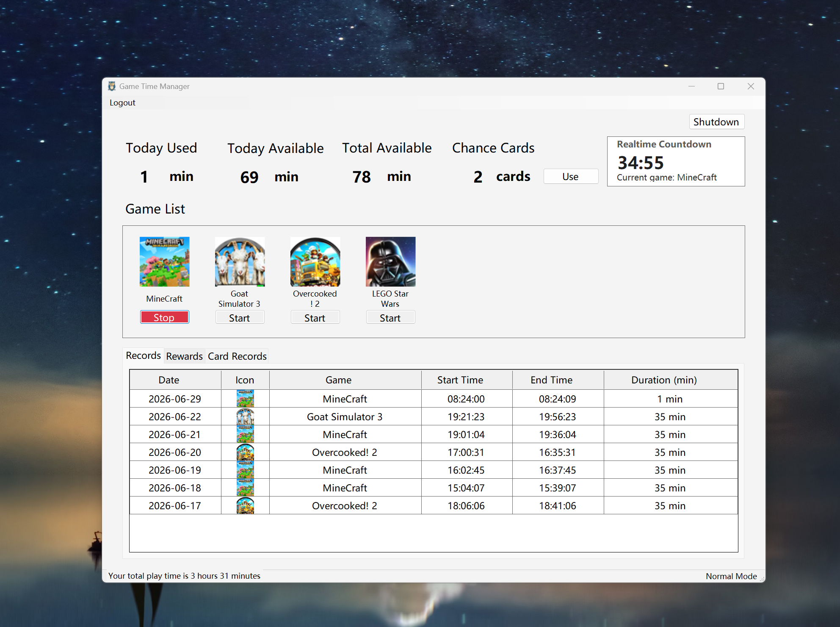The image size is (840, 627).
Task: Switch to the Rewards tab
Action: [x=184, y=356]
